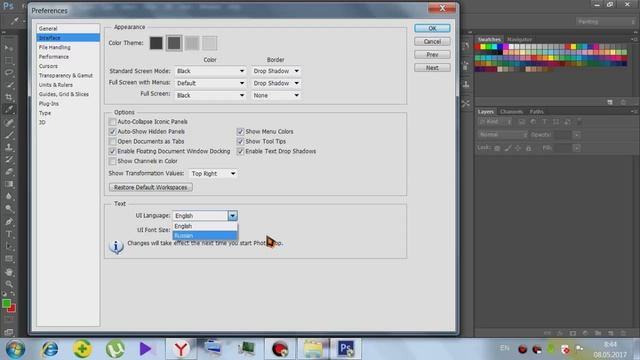Viewport: 640px width, 360px height.
Task: Click the Next button
Action: click(432, 68)
